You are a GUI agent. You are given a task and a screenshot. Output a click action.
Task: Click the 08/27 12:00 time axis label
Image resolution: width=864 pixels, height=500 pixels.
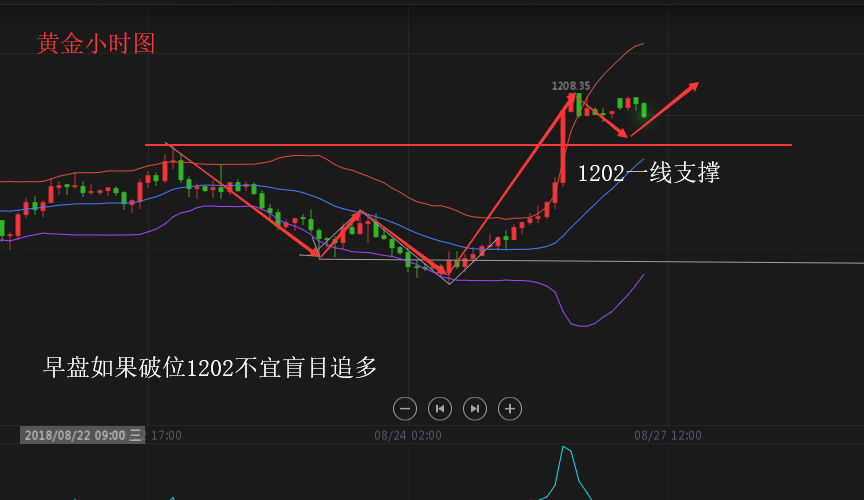668,436
